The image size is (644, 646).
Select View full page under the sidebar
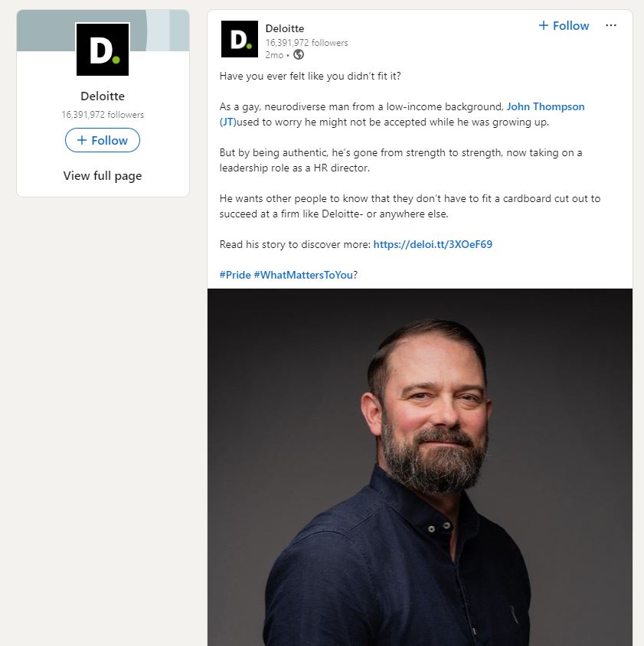(102, 175)
